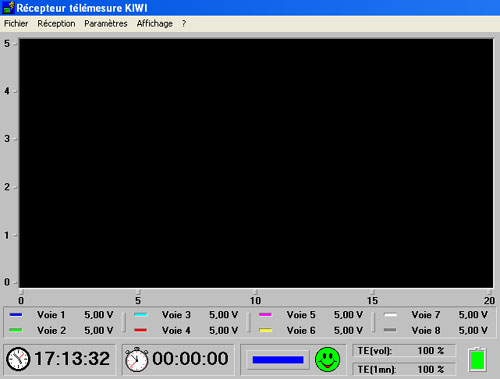
Task: Select the red Voie 4 color swatch
Action: (140, 330)
